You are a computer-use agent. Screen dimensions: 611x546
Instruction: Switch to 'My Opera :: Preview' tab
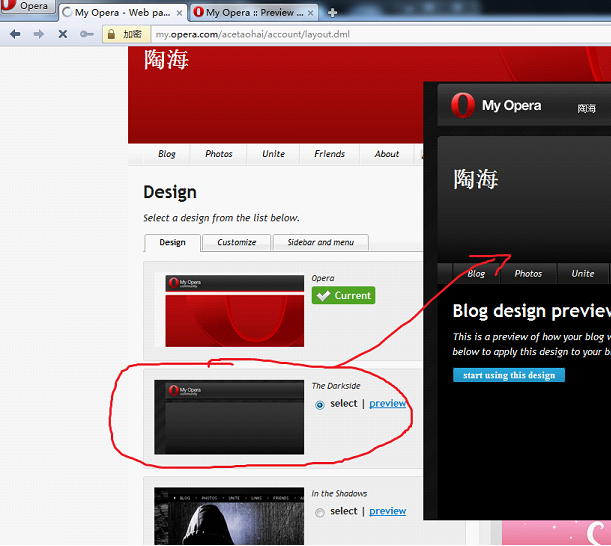click(x=253, y=13)
